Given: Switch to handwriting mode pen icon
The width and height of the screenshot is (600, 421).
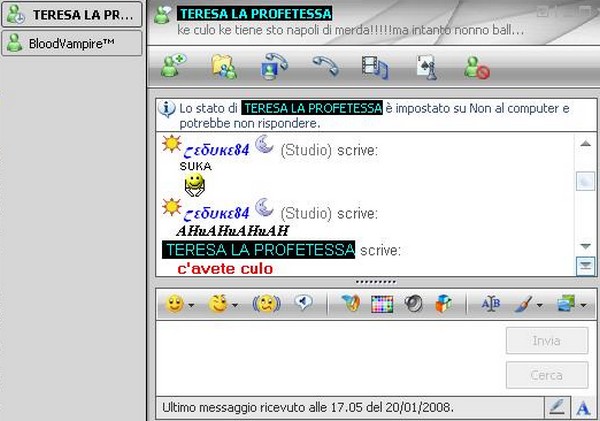Looking at the screenshot, I should 557,408.
